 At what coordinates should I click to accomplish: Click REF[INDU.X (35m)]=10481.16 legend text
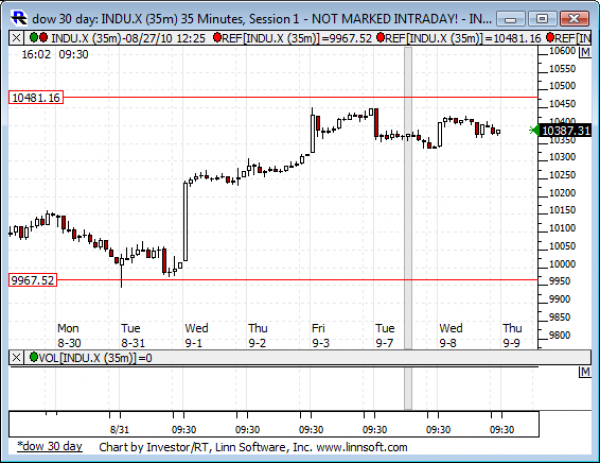click(x=463, y=38)
